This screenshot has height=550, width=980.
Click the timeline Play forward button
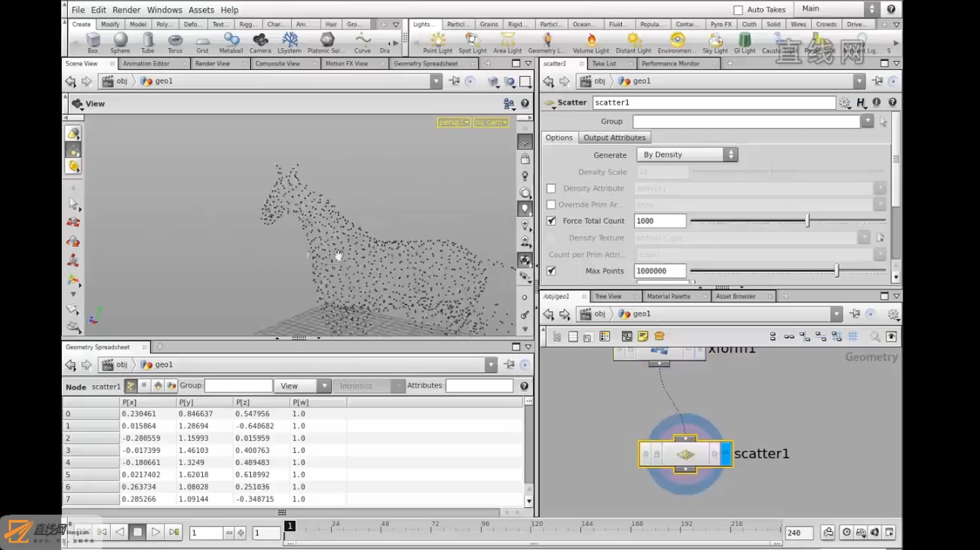[x=155, y=532]
